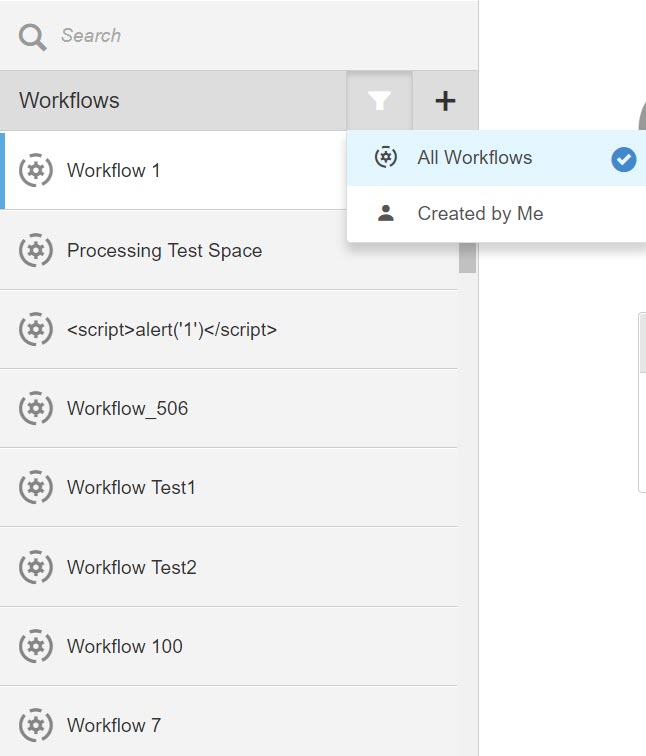Click the gear icon beside Workflow 1
Screen dimensions: 646x756
(36, 170)
